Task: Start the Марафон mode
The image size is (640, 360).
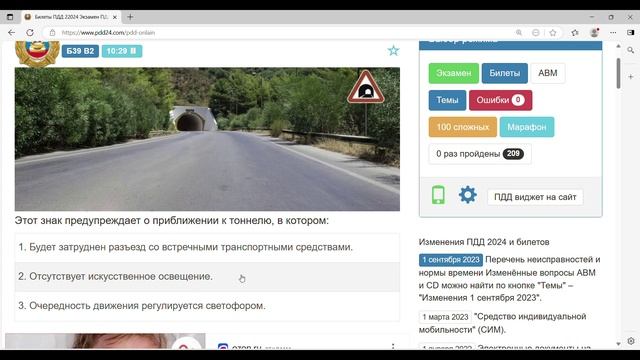Action: (x=527, y=127)
